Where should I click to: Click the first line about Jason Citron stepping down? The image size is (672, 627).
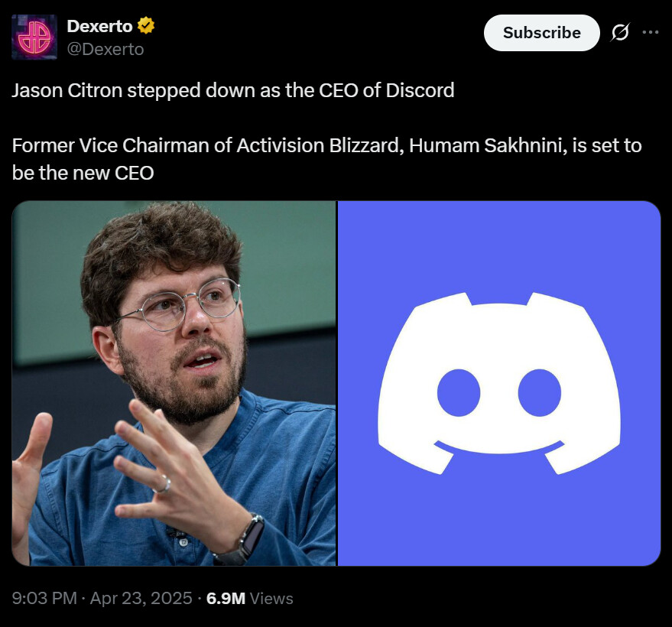tap(233, 91)
